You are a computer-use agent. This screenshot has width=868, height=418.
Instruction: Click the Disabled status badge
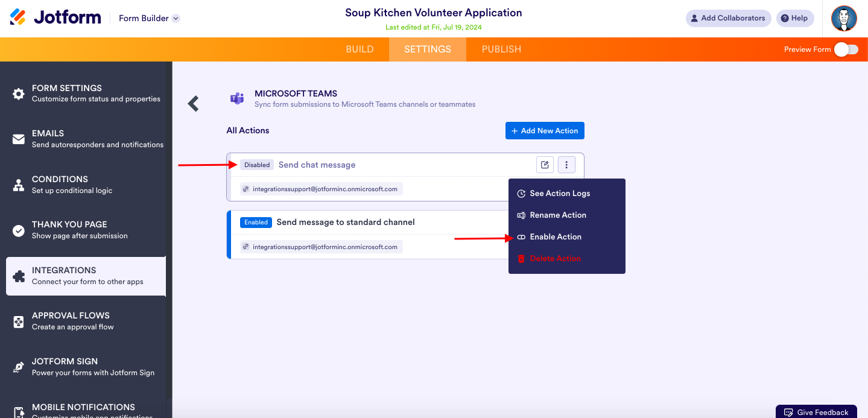pyautogui.click(x=257, y=165)
